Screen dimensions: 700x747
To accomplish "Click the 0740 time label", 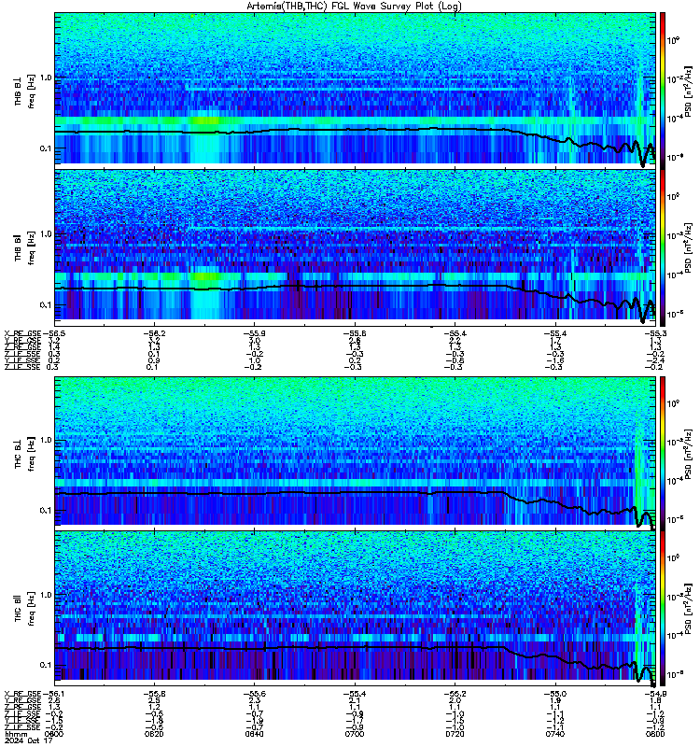I will pos(555,734).
